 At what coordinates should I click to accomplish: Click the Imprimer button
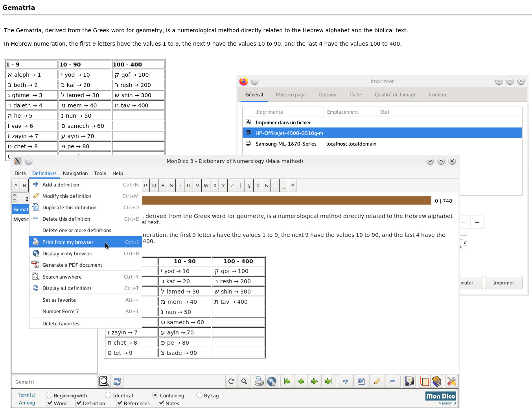click(503, 282)
